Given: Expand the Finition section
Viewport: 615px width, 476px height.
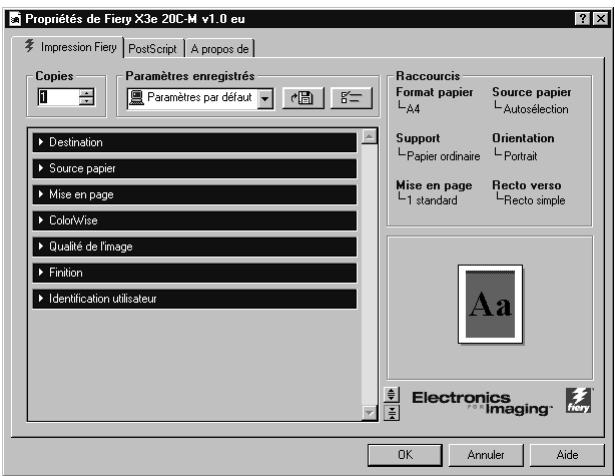Looking at the screenshot, I should click(x=195, y=273).
